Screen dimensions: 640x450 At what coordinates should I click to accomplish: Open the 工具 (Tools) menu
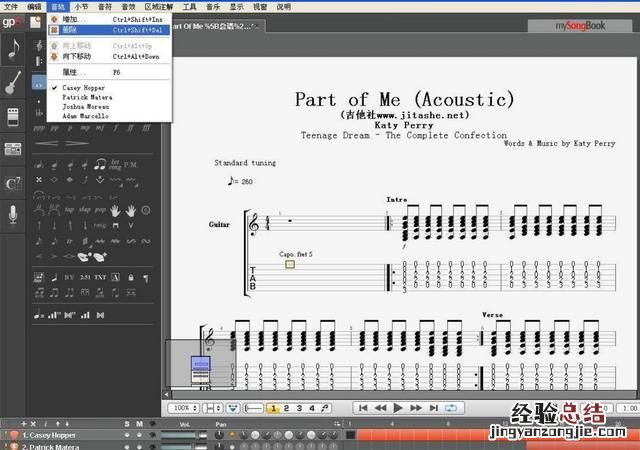189,6
